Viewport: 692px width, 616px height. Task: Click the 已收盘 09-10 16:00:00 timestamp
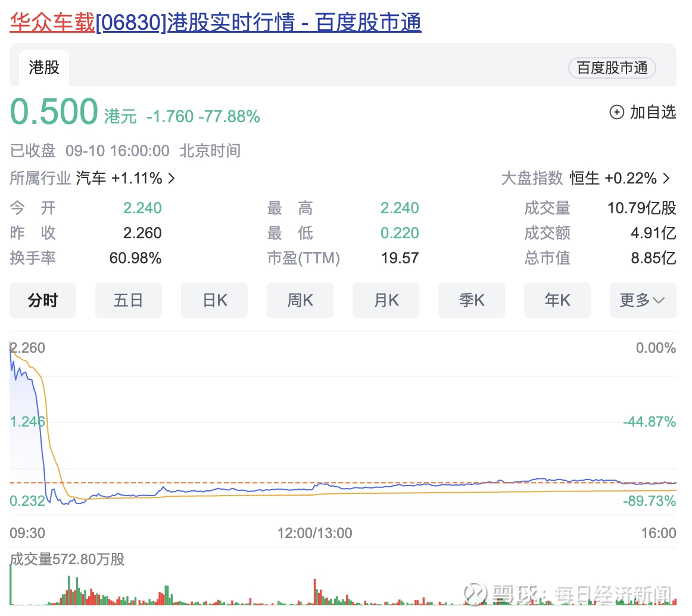tap(89, 151)
